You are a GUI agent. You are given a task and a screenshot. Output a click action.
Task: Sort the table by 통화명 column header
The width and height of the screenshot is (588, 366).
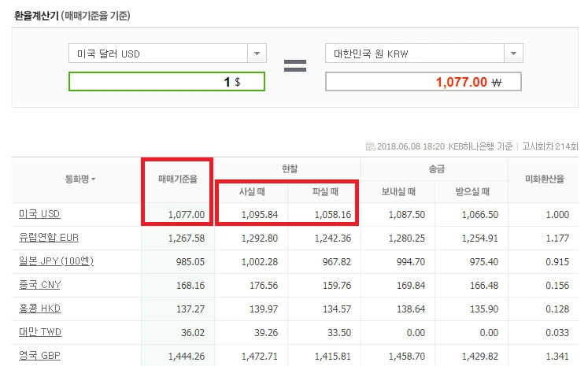click(80, 179)
